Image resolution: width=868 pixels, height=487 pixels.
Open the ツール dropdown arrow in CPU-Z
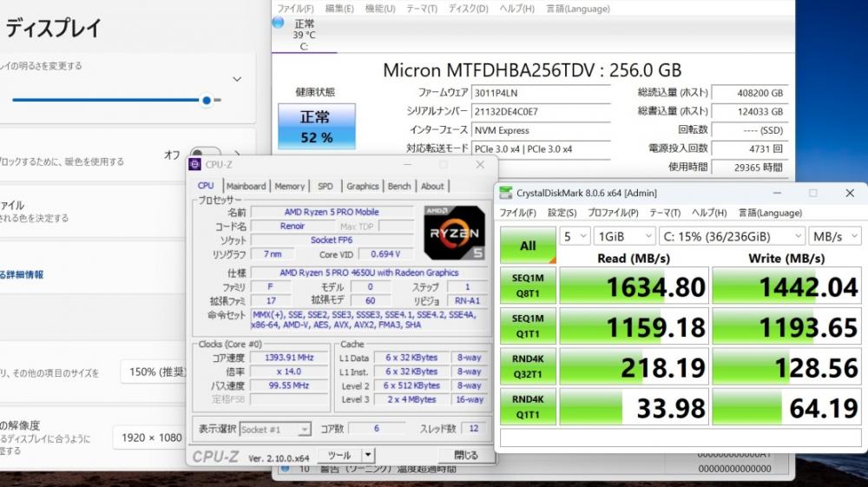coord(368,455)
